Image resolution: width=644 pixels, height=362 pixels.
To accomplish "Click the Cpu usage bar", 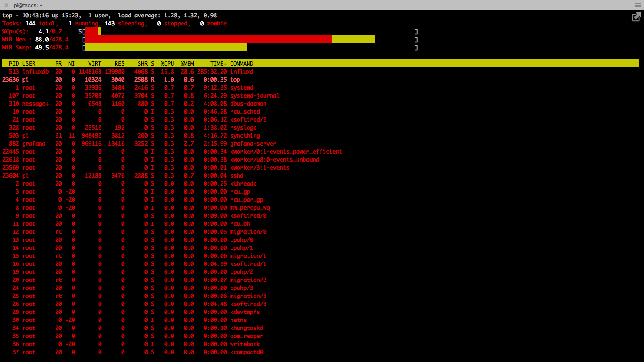I will coord(93,32).
